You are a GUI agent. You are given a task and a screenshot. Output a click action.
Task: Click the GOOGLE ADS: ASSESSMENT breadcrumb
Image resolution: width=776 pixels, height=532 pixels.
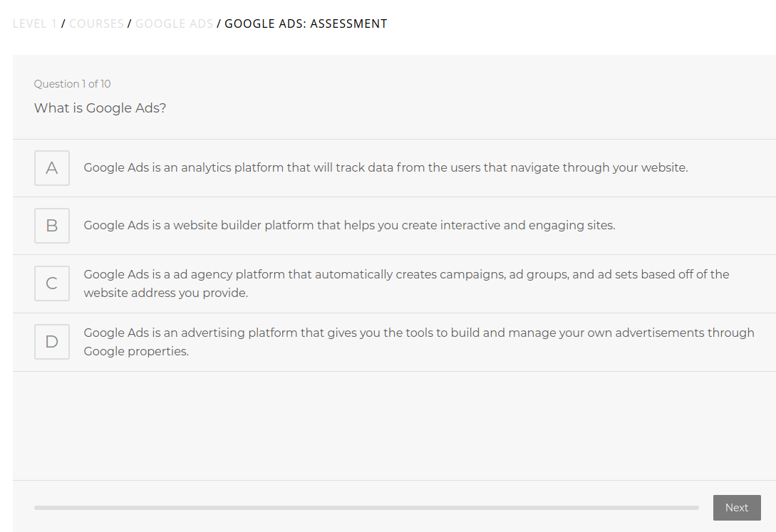pos(306,24)
